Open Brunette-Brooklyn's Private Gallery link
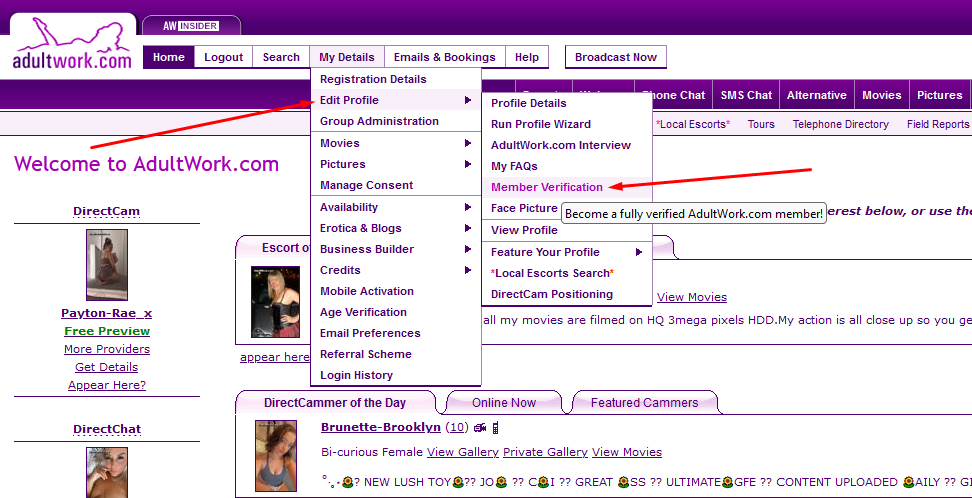972x498 pixels. [x=545, y=452]
